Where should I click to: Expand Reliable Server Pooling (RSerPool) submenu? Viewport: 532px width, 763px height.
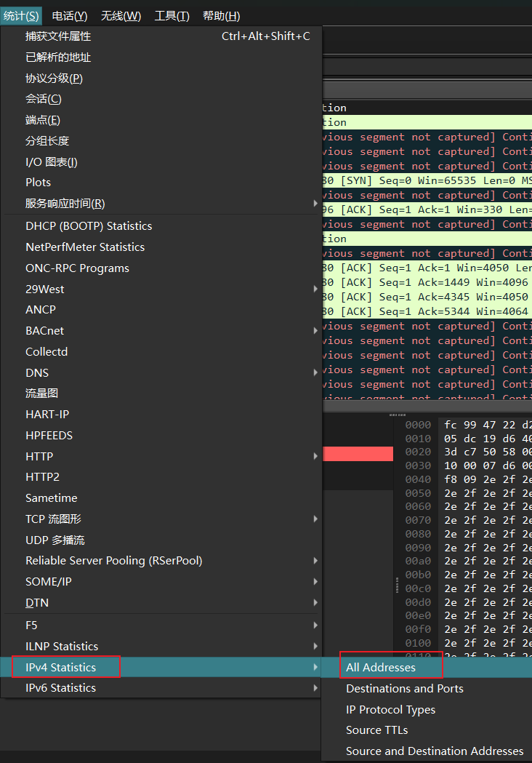coord(161,561)
